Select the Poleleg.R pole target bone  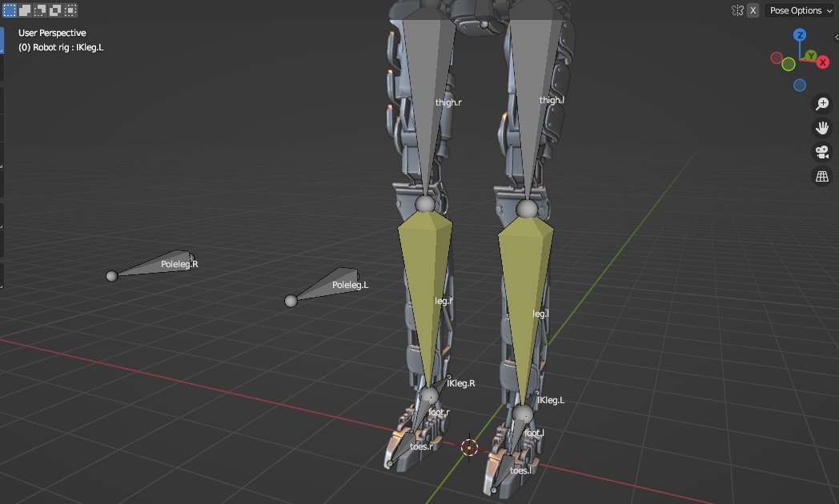coord(155,263)
